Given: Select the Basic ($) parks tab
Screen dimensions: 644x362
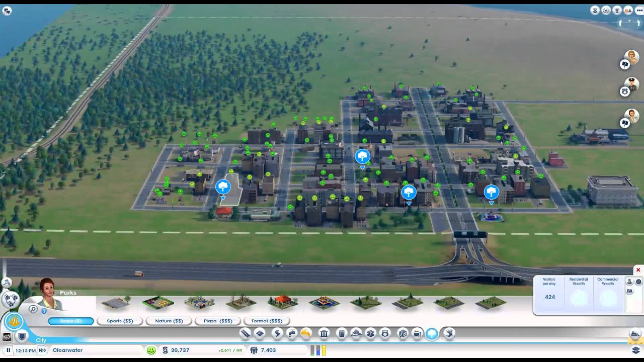Looking at the screenshot, I should [71, 321].
